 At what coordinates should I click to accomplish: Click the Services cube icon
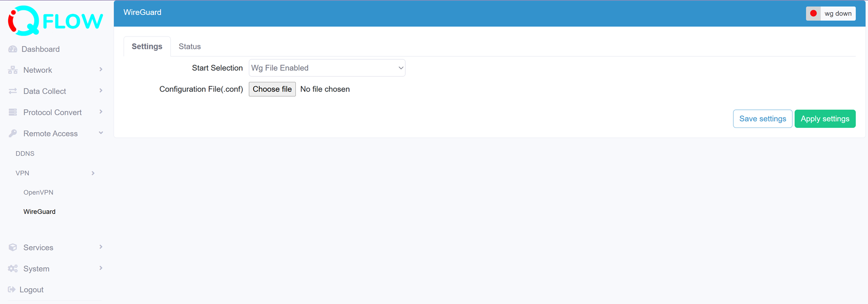click(13, 247)
